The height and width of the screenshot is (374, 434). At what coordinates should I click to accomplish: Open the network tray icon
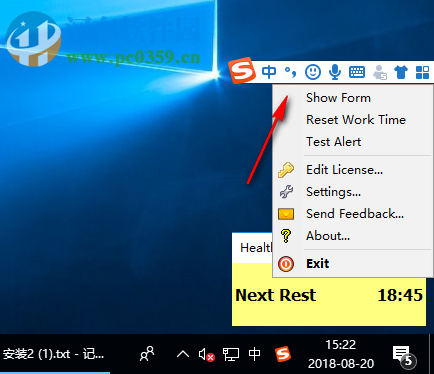point(231,354)
